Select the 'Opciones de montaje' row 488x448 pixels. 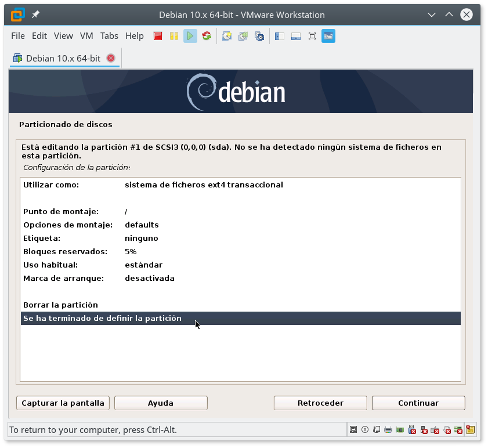241,225
